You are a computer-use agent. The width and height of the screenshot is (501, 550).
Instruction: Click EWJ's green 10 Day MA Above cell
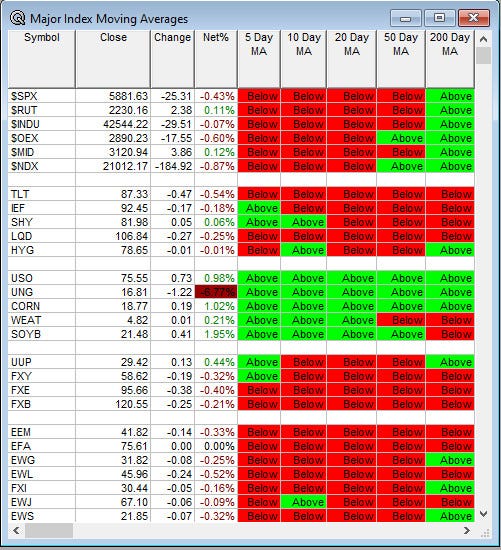point(304,502)
